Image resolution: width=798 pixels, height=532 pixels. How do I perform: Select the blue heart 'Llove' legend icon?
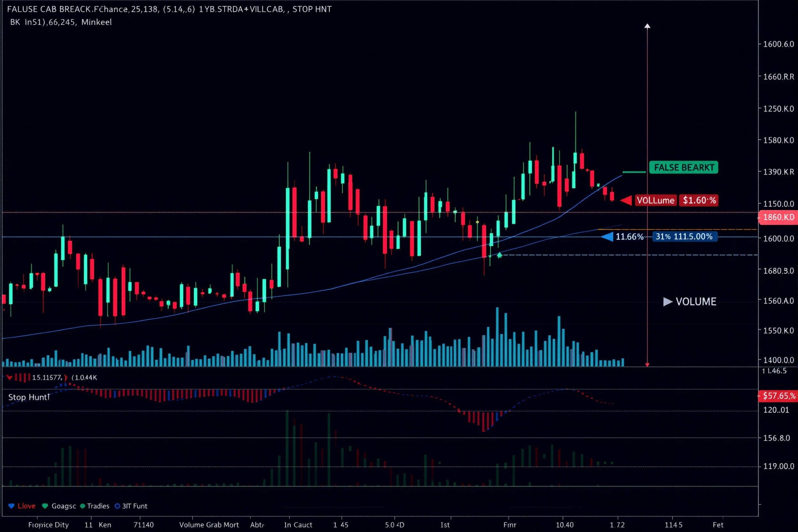[x=11, y=506]
